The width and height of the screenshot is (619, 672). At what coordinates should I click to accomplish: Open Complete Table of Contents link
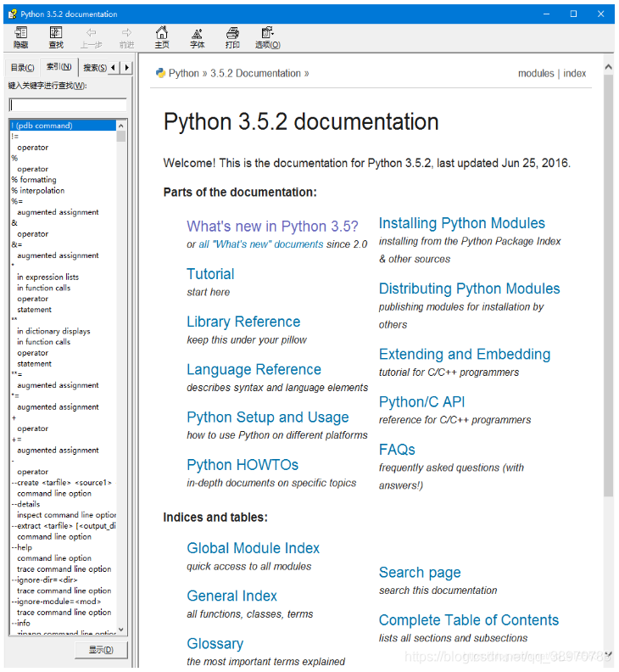coord(469,619)
